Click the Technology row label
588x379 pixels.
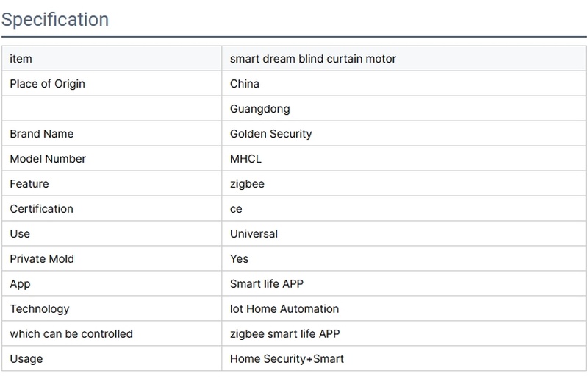39,309
